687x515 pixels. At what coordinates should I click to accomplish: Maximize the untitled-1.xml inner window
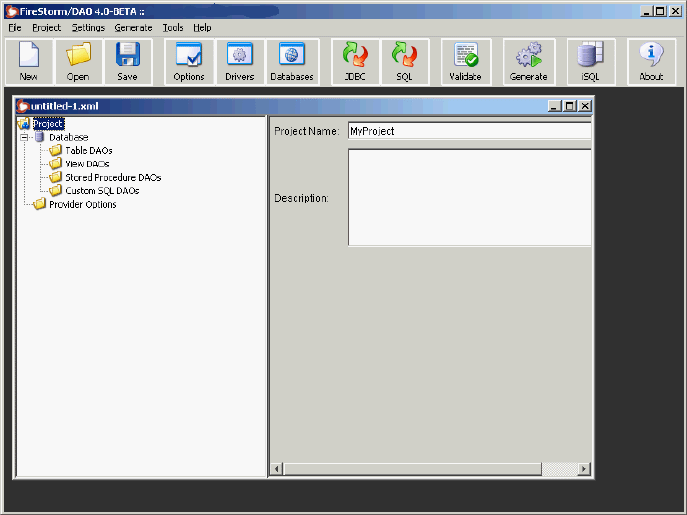click(570, 106)
